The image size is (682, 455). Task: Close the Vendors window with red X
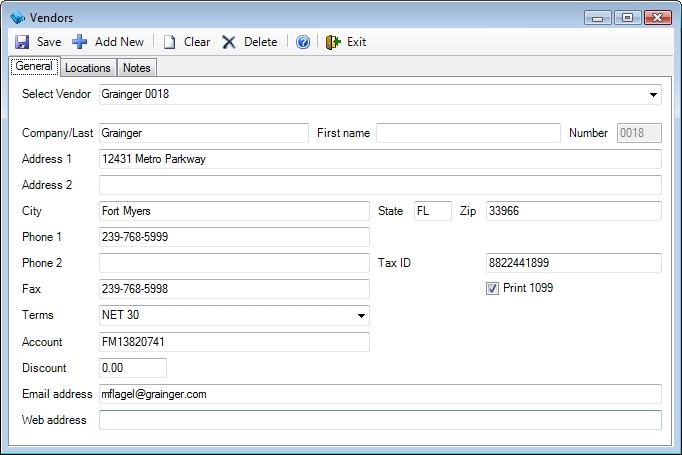click(658, 18)
